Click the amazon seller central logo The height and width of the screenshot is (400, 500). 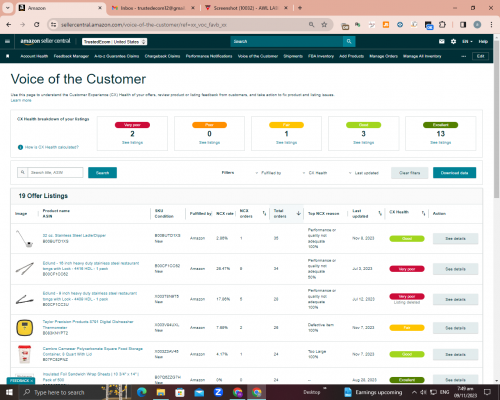[45, 41]
